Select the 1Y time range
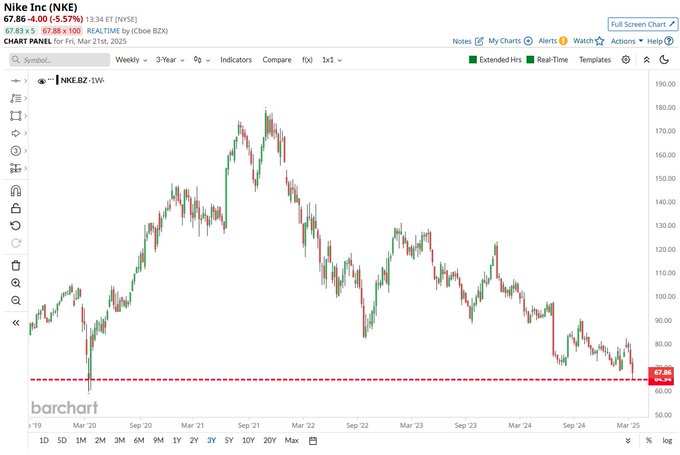 tap(177, 441)
